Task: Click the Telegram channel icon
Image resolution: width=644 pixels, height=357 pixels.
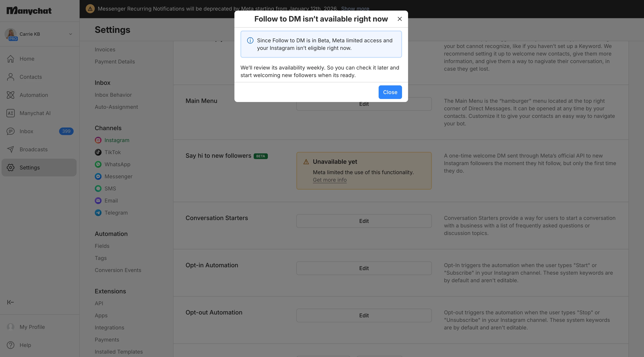Action: point(98,213)
